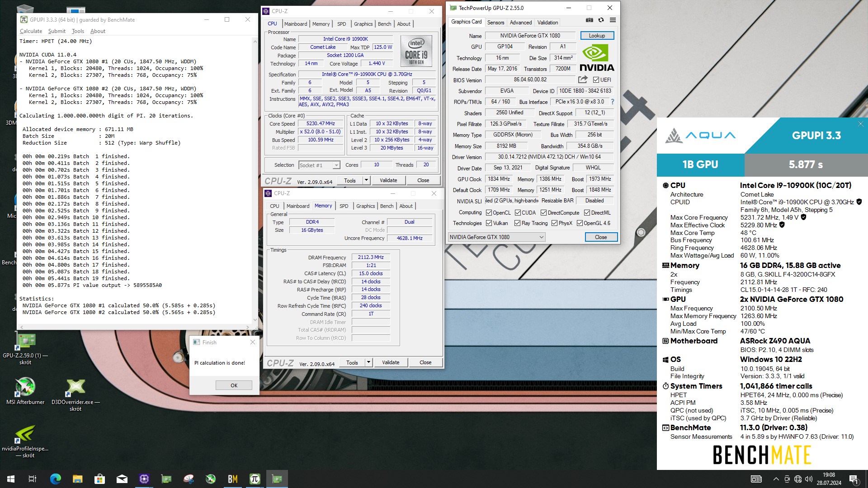Toggle the CUDA checkbox

tap(518, 213)
